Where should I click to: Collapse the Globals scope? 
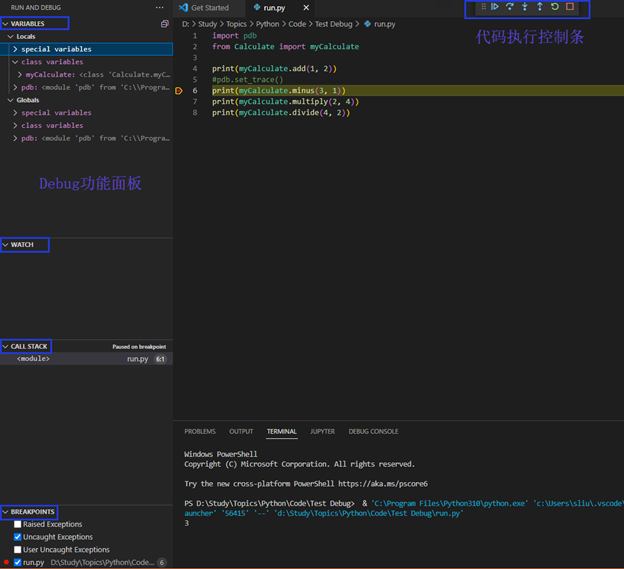coord(10,100)
